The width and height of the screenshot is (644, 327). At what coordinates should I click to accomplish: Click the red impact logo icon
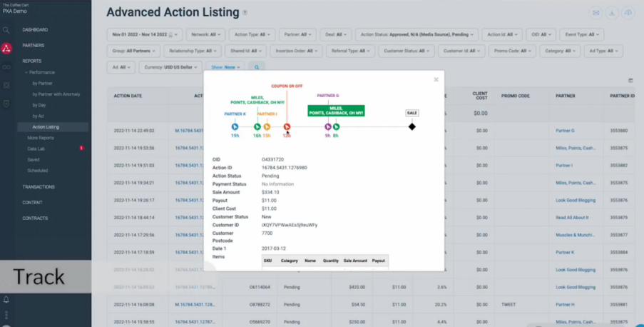coord(6,49)
